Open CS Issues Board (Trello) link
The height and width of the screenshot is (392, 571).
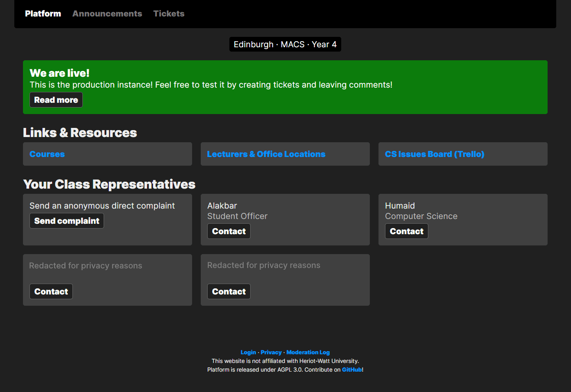point(434,154)
